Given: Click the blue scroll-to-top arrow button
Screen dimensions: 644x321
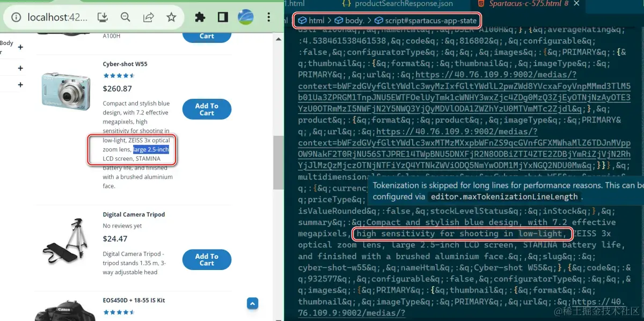Looking at the screenshot, I should pos(253,303).
